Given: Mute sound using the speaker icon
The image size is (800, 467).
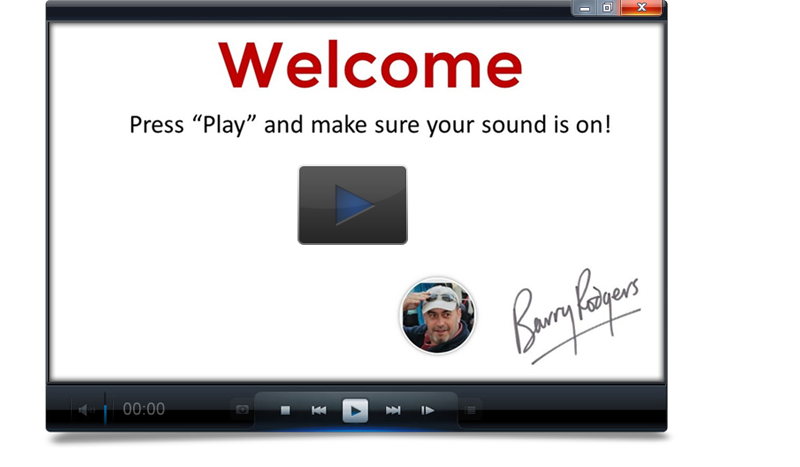Looking at the screenshot, I should [84, 410].
